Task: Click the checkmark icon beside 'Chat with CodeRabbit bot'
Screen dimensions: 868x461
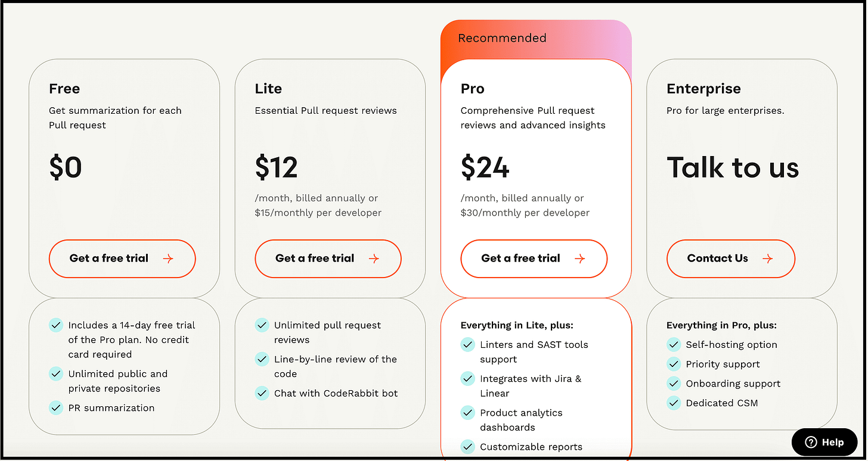Action: [262, 393]
